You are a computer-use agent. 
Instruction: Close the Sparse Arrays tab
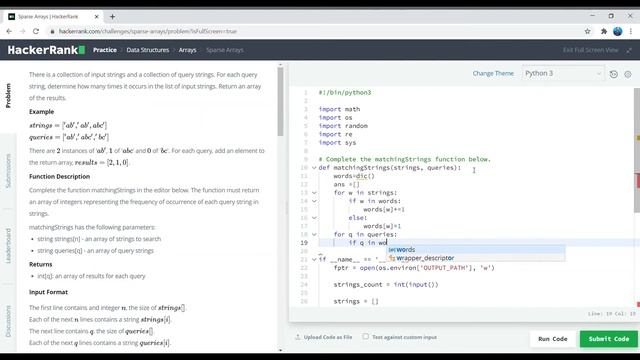pyautogui.click(x=97, y=17)
